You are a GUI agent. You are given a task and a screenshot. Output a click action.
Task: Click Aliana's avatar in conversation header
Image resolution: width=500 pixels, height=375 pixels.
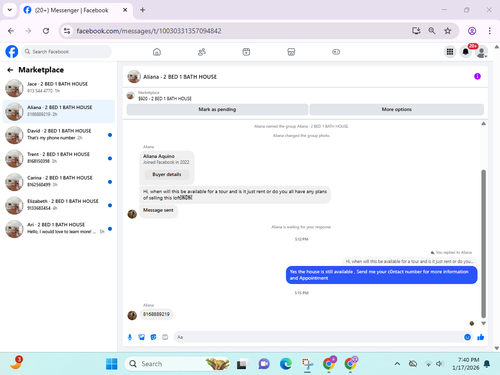[x=134, y=77]
